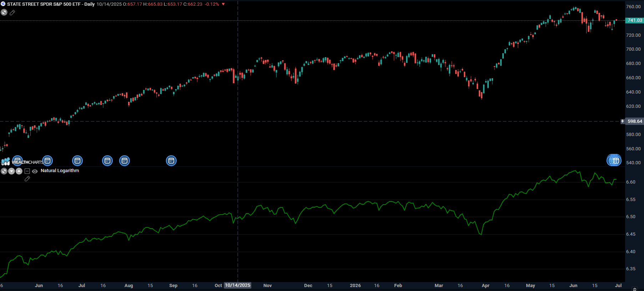
Task: Move the Natural Logarithm panel up
Action: coord(19,171)
